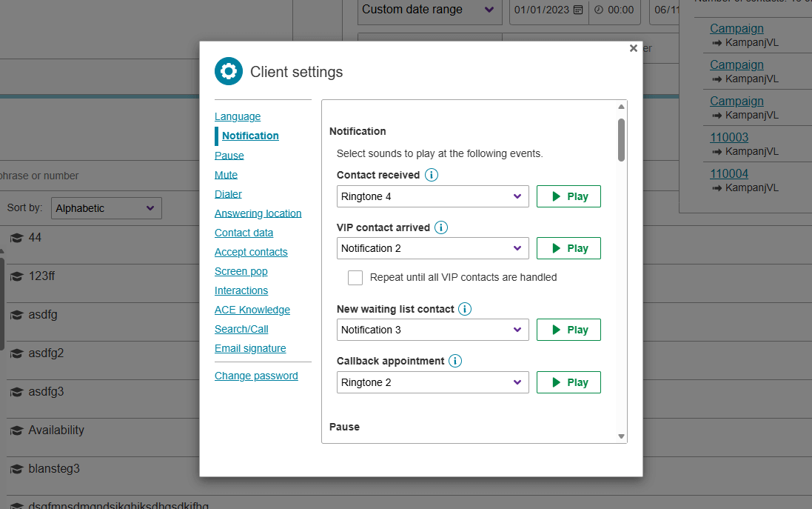Close the Client settings dialog
Screen dimensions: 812x509
coord(633,48)
